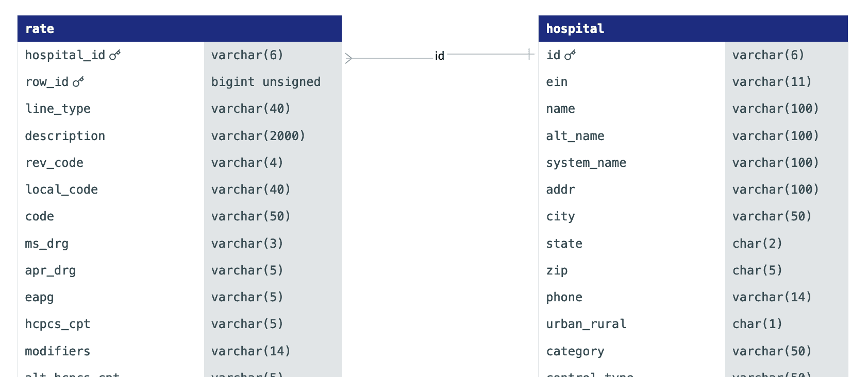Click the urban_rural column
This screenshot has height=377, width=868.
693,324
